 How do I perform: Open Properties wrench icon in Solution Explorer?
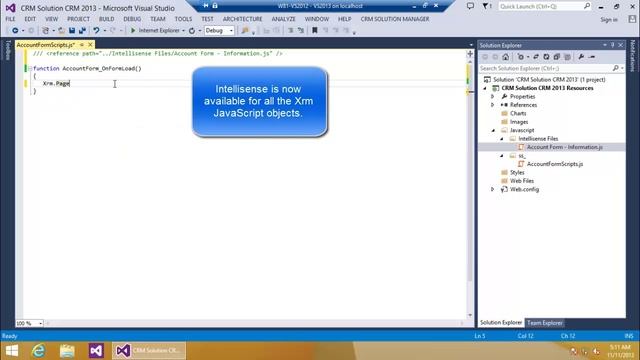point(581,57)
